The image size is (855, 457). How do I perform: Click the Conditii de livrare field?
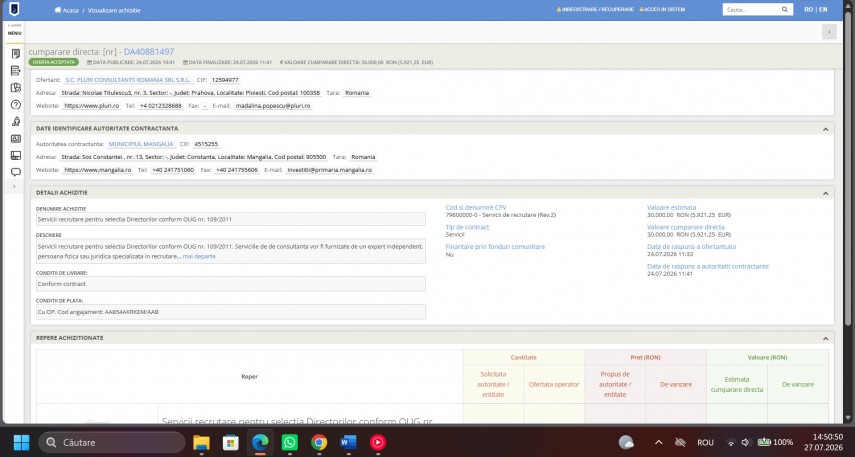pos(231,284)
